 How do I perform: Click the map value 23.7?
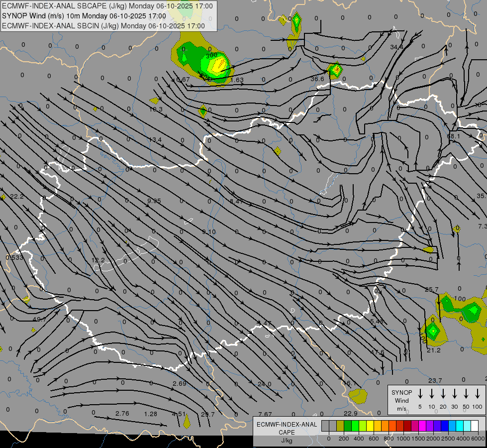[435, 380]
